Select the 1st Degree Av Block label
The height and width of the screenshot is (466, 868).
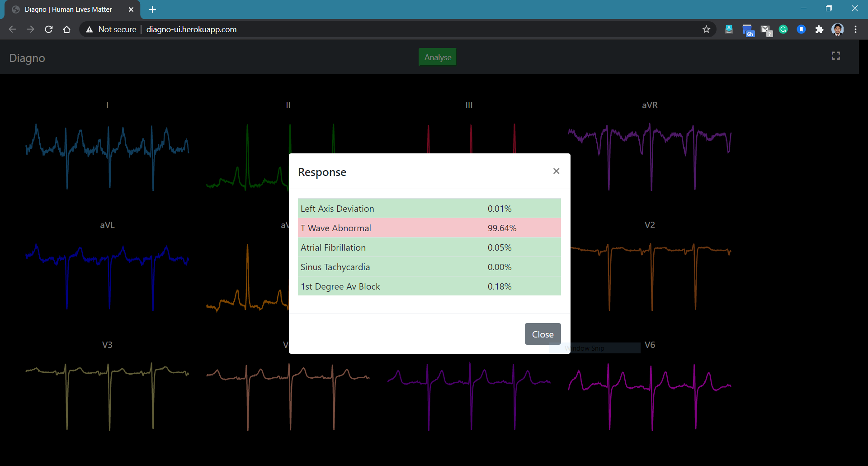(x=340, y=286)
